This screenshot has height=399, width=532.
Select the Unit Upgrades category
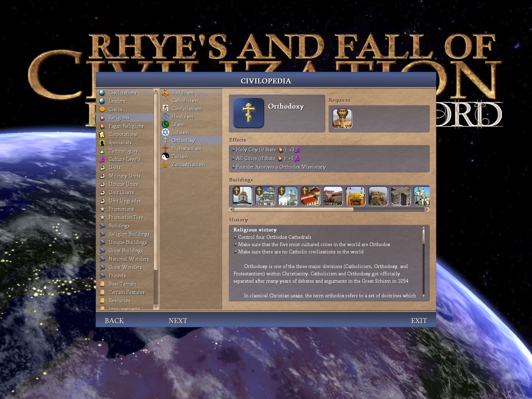pyautogui.click(x=125, y=201)
